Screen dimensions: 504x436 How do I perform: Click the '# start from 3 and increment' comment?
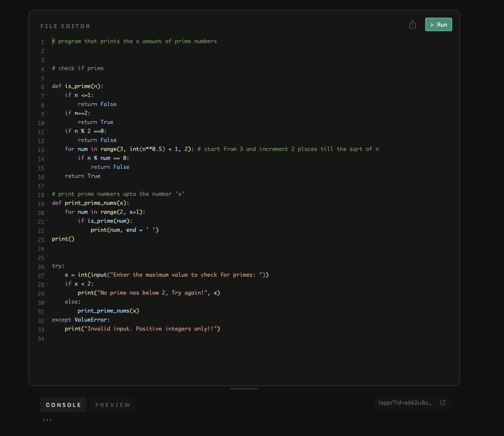point(288,149)
